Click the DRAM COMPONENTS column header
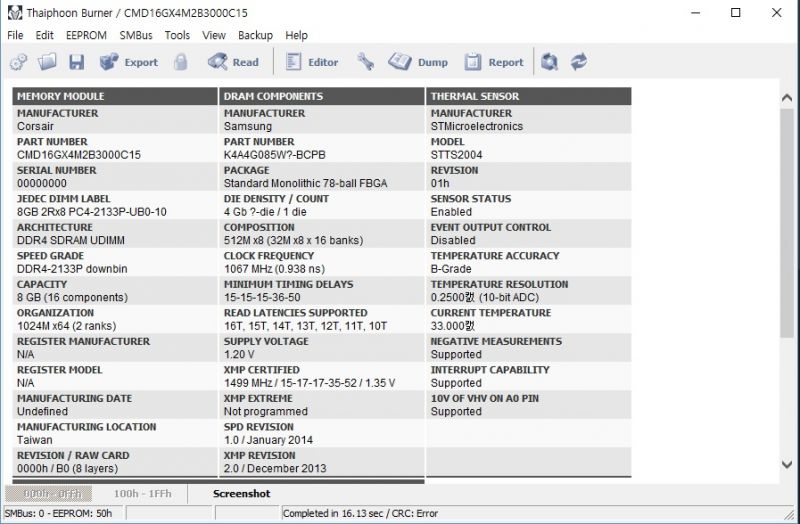 [x=321, y=96]
